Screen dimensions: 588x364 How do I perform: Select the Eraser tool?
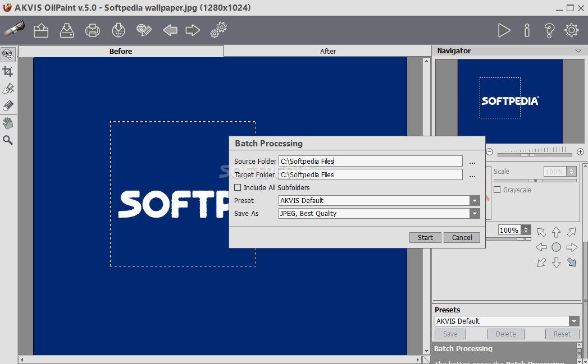click(8, 106)
